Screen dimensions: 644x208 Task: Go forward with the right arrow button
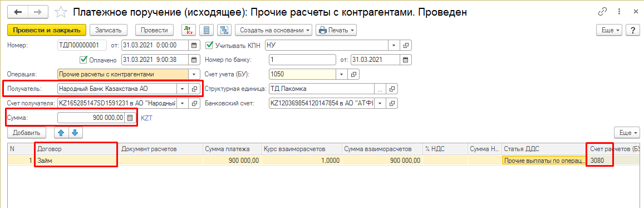tap(38, 12)
